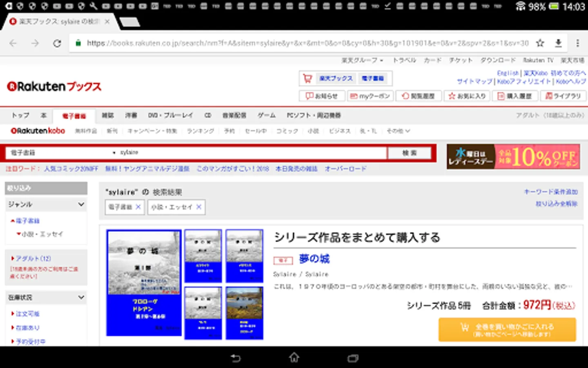
Task: Switch to the 本 tab
Action: [x=44, y=115]
